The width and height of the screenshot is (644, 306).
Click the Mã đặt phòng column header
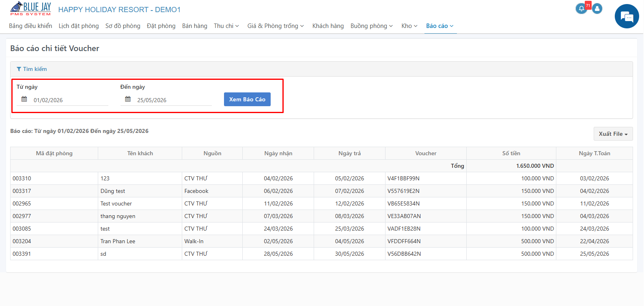pyautogui.click(x=54, y=153)
